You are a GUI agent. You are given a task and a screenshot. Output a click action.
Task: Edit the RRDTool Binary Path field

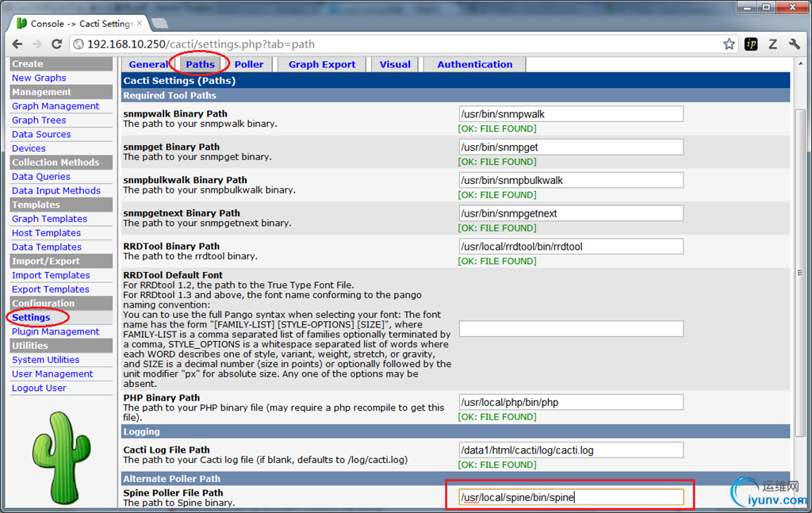(x=571, y=247)
